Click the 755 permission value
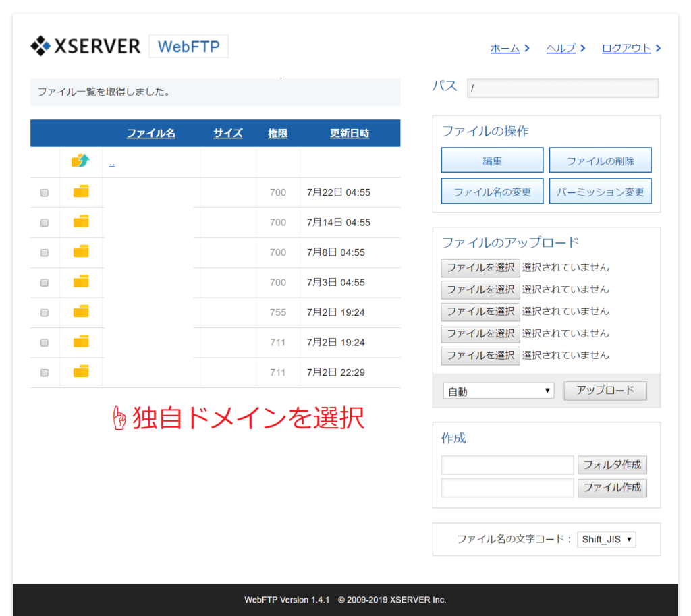The image size is (691, 616). coord(278,312)
